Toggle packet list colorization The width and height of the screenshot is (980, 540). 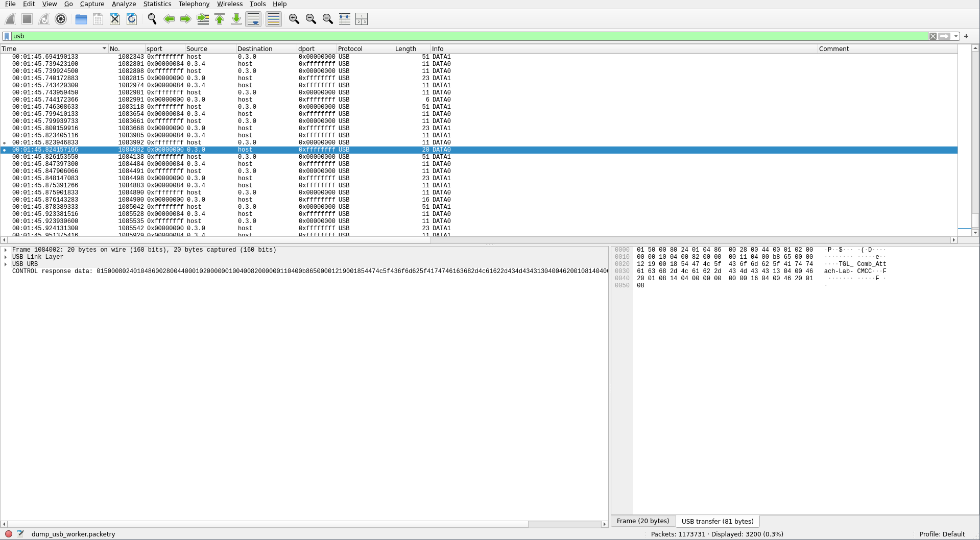tap(274, 19)
